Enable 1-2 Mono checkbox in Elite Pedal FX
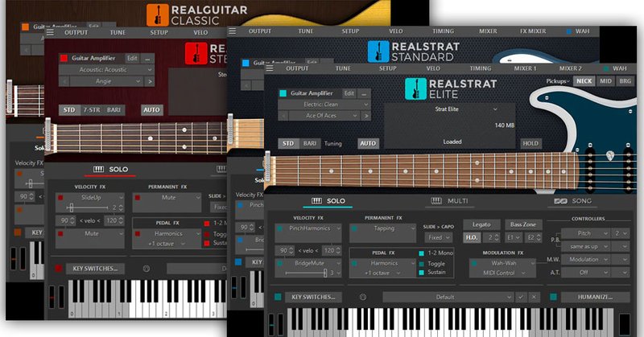 tap(421, 253)
